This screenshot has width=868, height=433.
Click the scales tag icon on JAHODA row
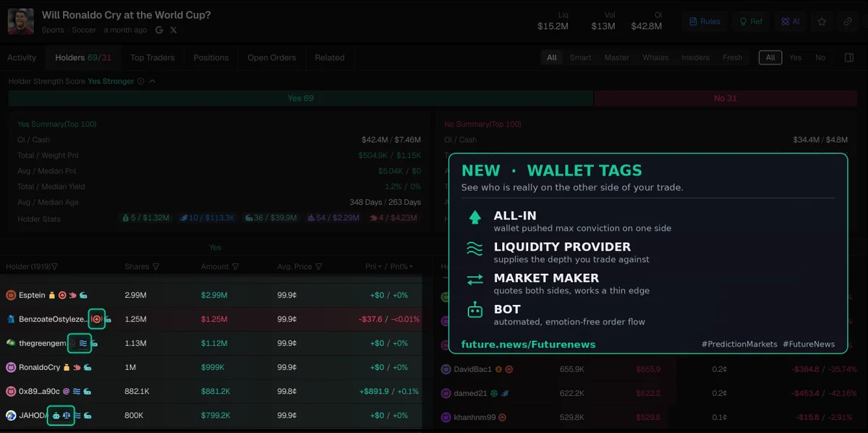[67, 416]
